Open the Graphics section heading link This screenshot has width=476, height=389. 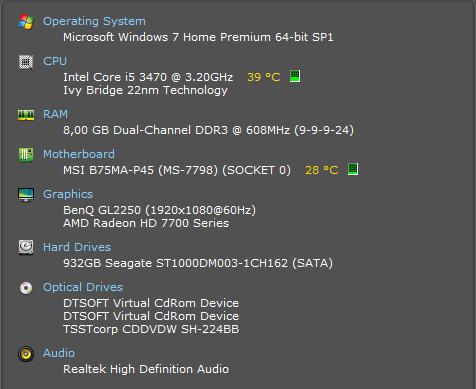[x=68, y=194]
